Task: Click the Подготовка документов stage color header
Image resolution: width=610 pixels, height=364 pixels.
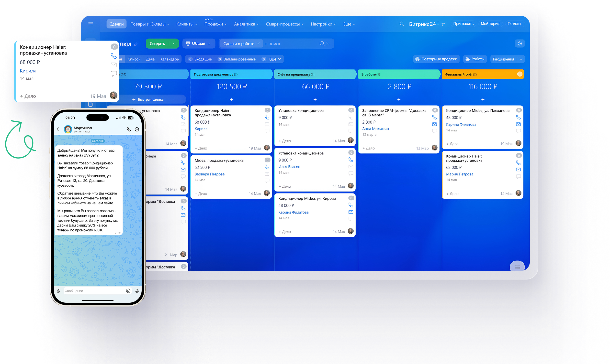Action: click(231, 74)
